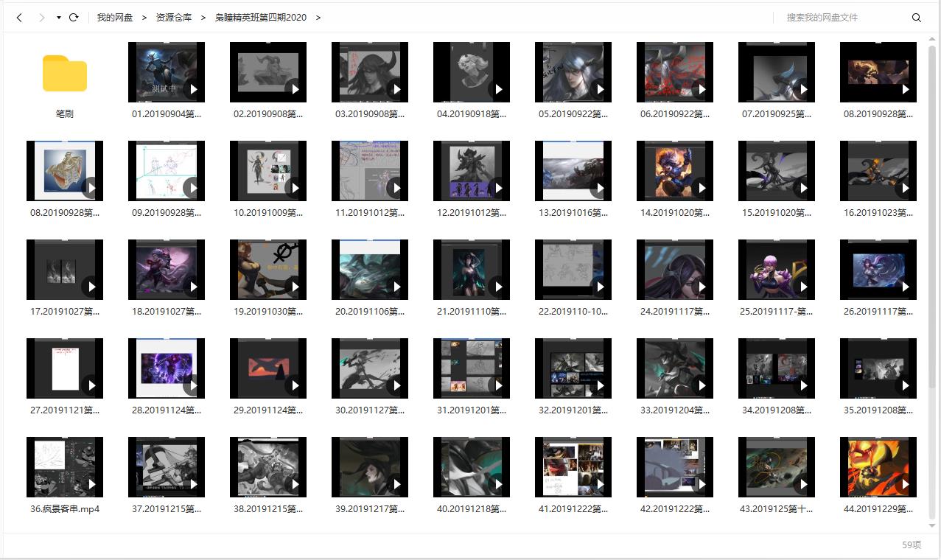Select the 02.20190908 video thumbnail

268,71
